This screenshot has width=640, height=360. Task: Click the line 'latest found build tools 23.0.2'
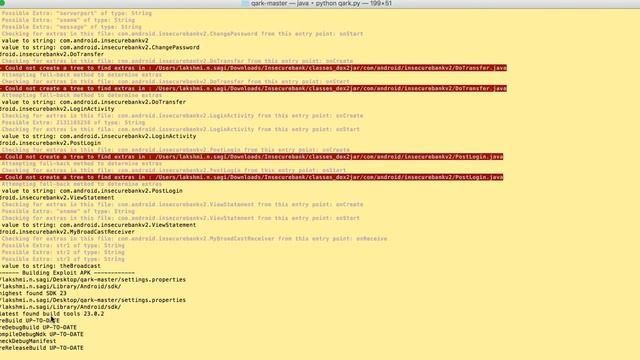52,314
